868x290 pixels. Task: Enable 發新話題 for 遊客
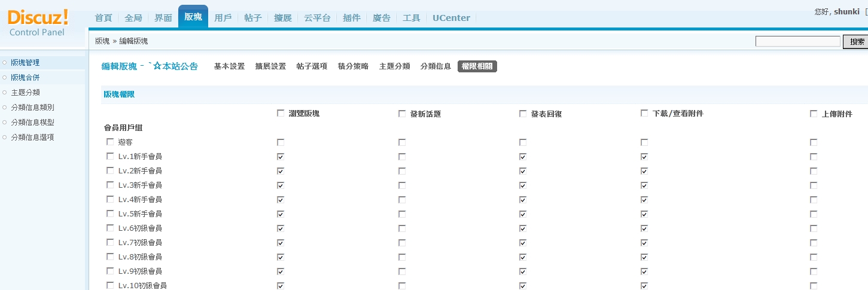point(402,142)
